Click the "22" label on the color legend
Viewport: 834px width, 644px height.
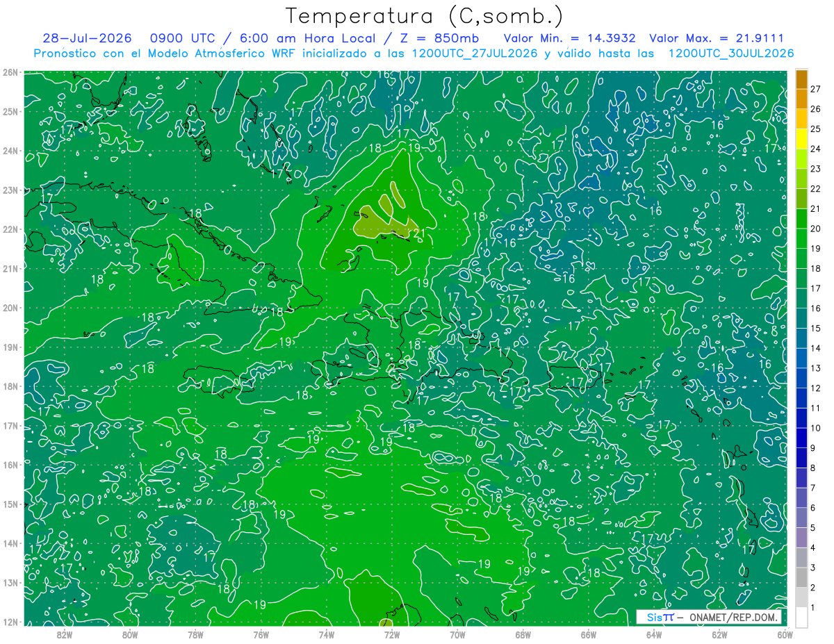click(x=816, y=188)
